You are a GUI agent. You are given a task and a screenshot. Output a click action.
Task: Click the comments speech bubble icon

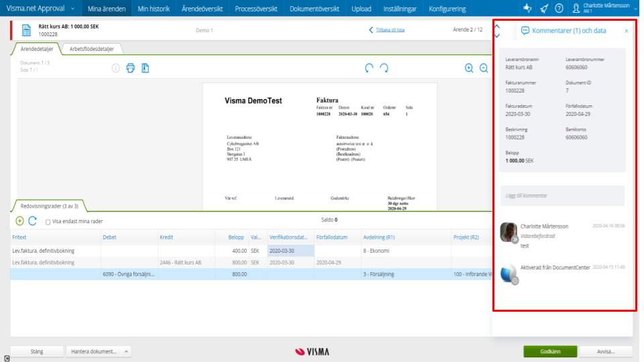[525, 31]
